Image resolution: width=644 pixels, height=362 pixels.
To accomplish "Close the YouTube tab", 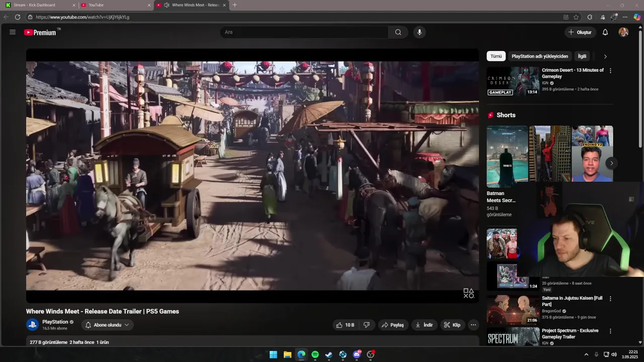I will point(149,5).
